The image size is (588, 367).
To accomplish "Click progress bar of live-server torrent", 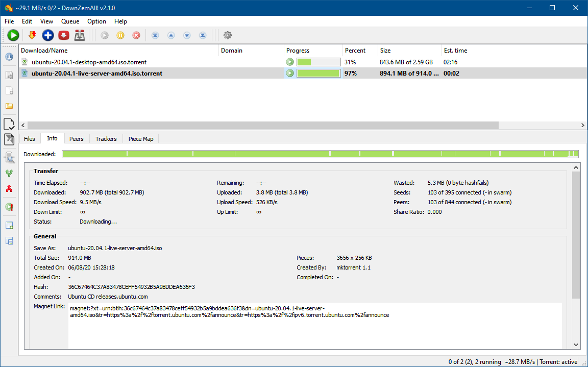I will 318,73.
